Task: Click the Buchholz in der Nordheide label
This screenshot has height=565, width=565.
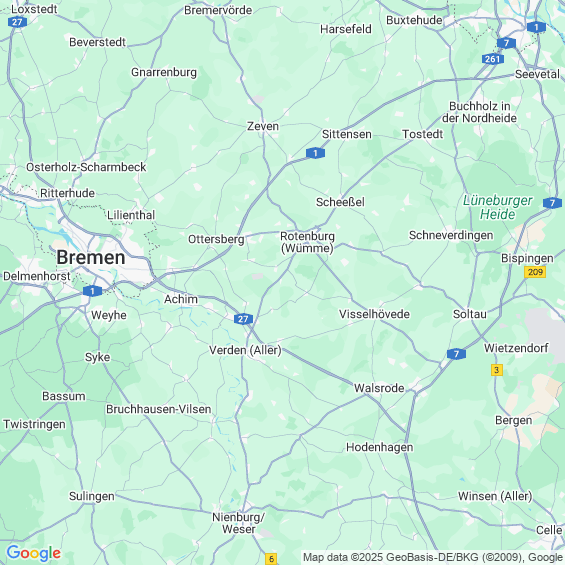Action: click(480, 112)
